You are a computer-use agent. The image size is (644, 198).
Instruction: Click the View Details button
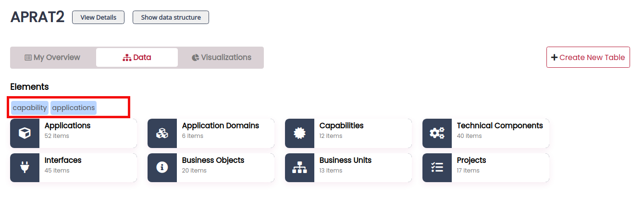98,17
